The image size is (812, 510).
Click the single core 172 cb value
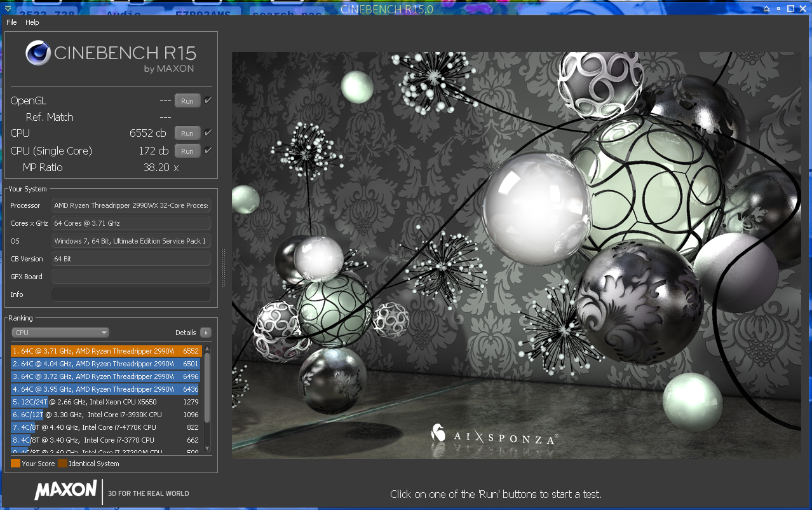[152, 151]
